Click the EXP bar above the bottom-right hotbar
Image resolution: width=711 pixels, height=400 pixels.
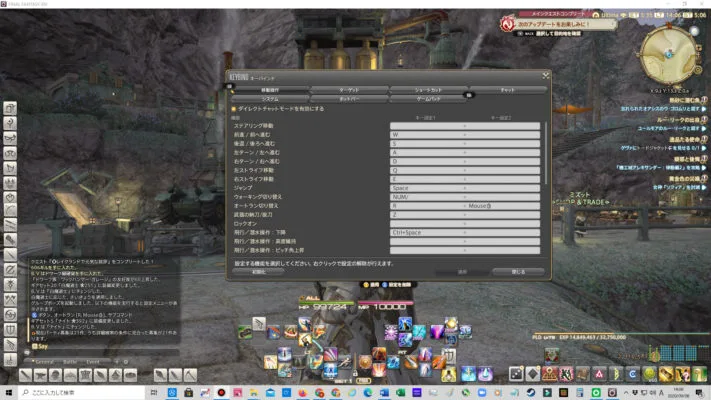click(x=620, y=334)
